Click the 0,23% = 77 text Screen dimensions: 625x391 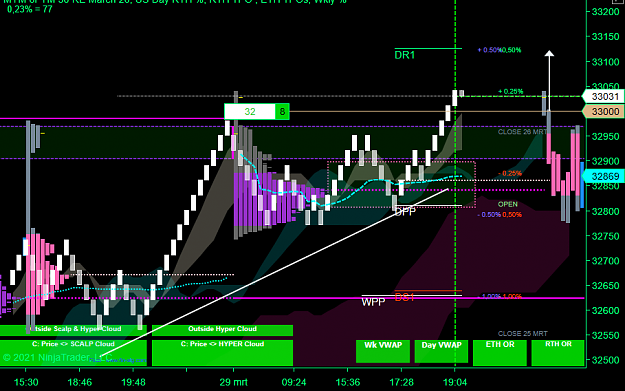coord(30,9)
